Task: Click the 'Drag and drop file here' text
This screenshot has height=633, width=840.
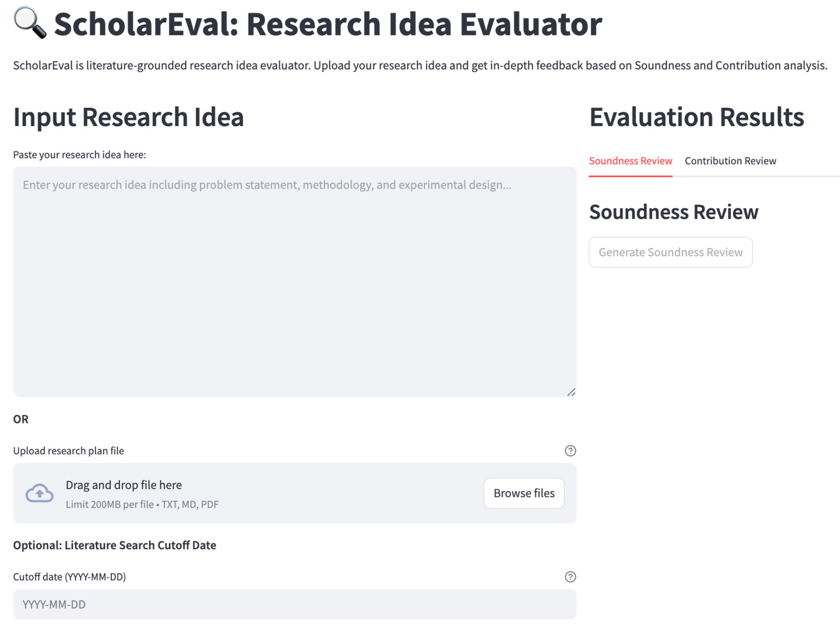Action: click(123, 485)
